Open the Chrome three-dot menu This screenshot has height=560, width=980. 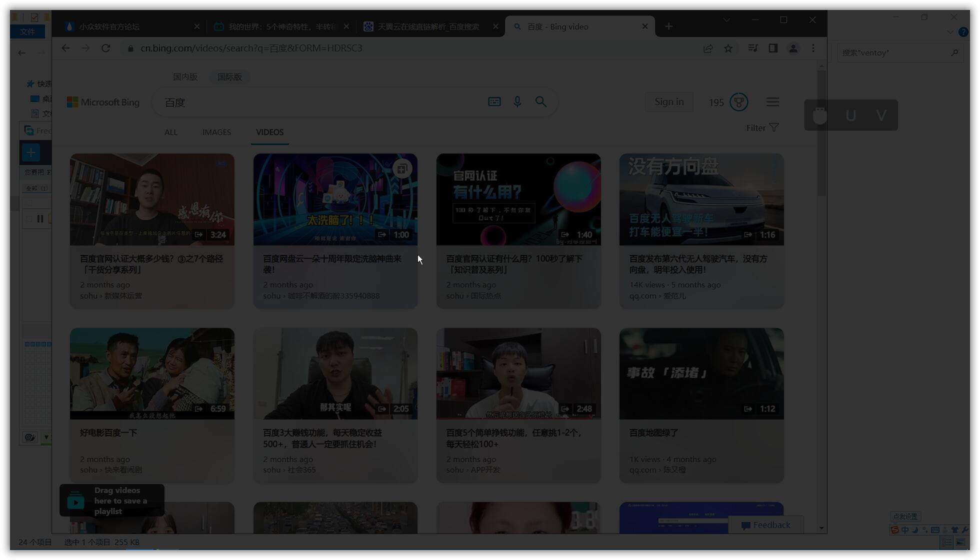[x=813, y=48]
